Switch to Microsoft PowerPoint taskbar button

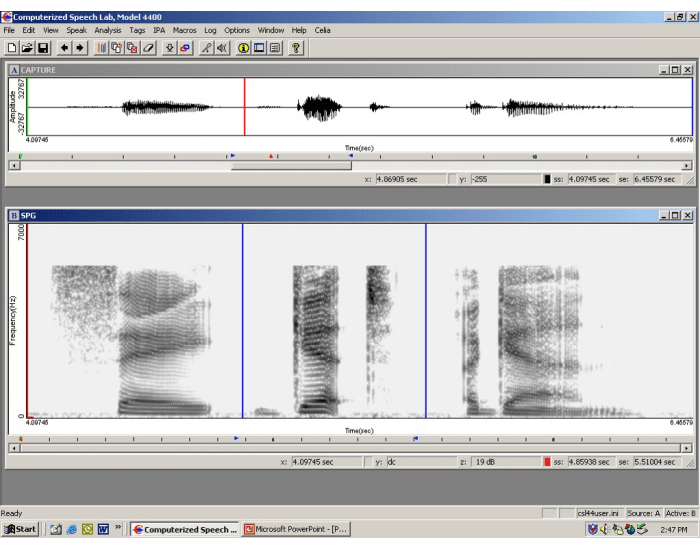[x=296, y=529]
